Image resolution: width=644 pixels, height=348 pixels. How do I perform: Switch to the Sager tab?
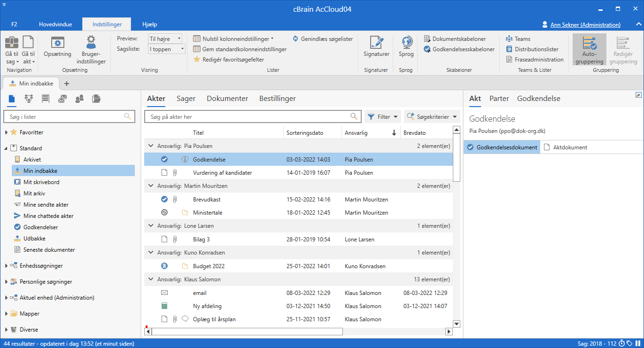(186, 99)
